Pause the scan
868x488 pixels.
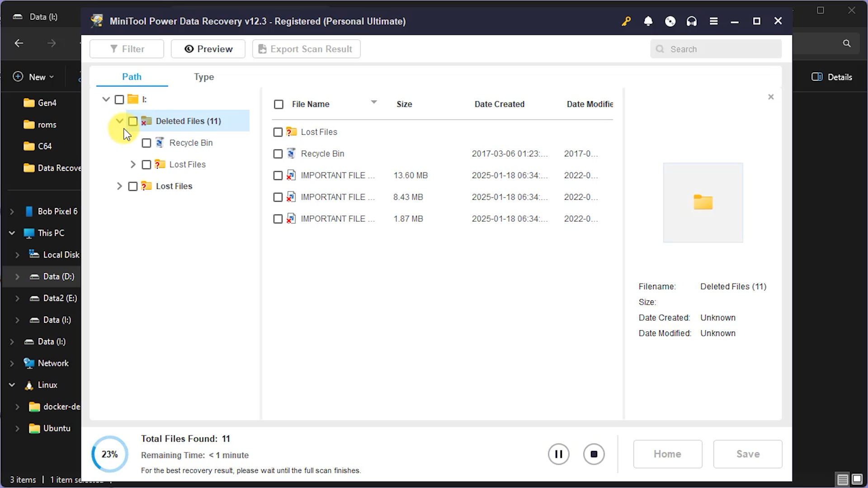[x=559, y=454]
